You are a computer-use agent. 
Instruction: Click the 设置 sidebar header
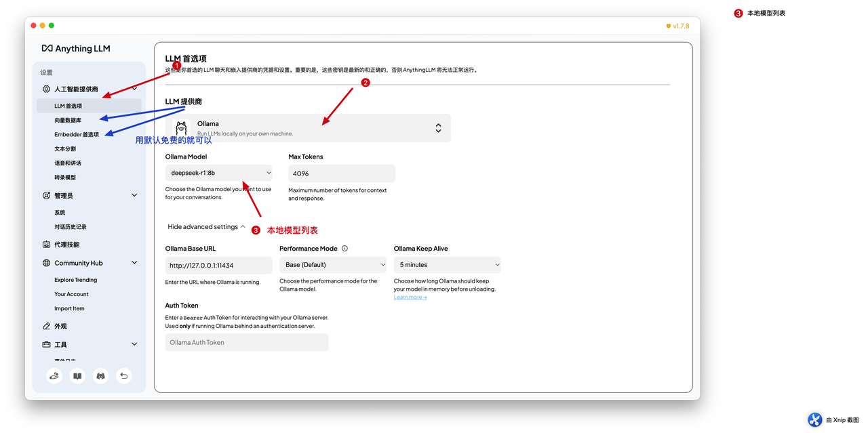pyautogui.click(x=46, y=73)
